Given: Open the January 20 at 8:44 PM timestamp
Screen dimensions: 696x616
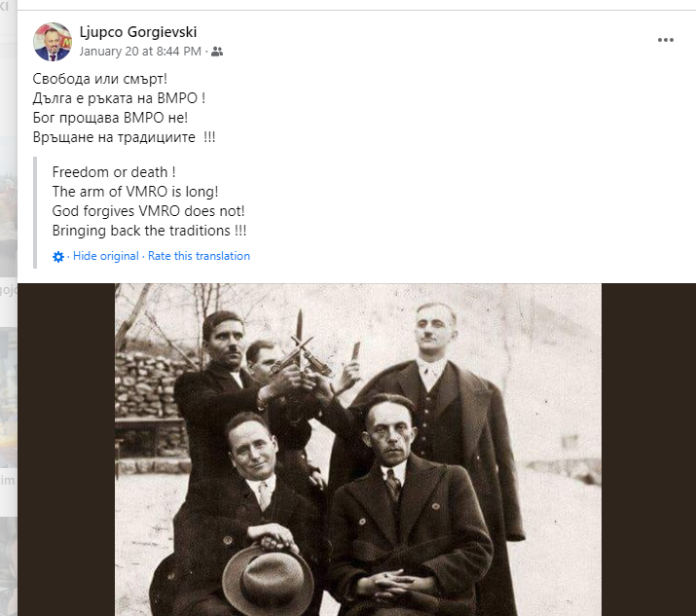Looking at the screenshot, I should 140,52.
